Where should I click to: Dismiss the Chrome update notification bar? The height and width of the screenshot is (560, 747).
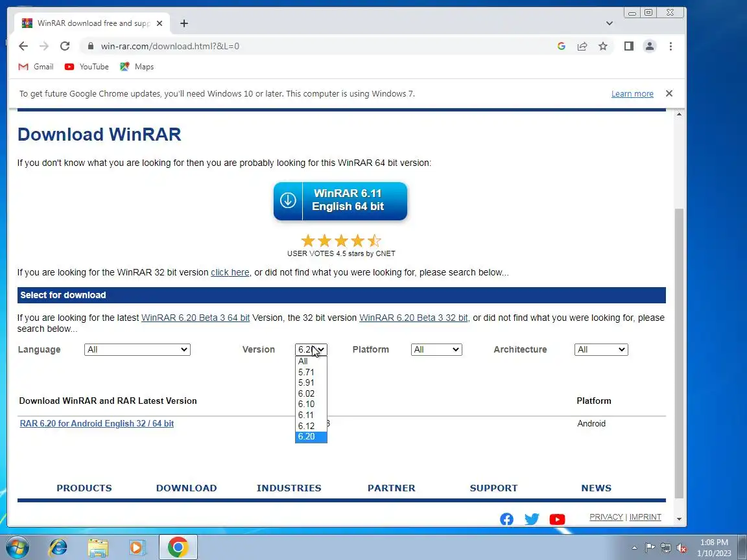coord(669,93)
